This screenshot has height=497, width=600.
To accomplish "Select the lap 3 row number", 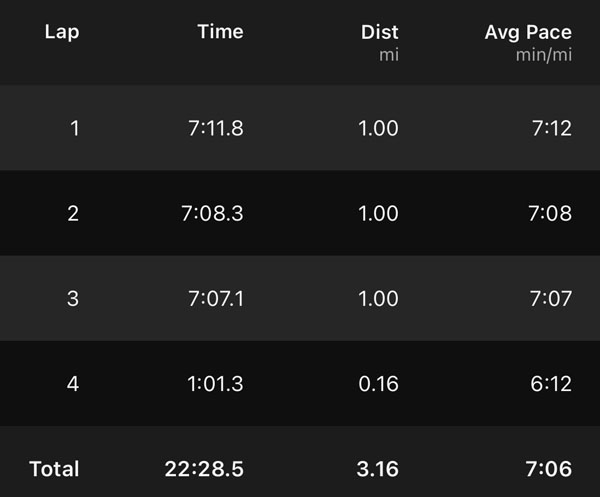I will pos(74,298).
